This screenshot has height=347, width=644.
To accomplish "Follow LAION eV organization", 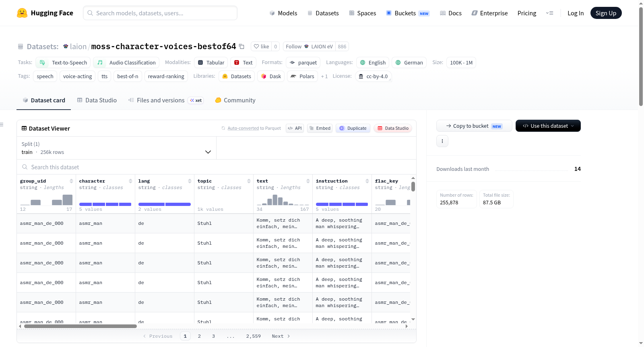I will pos(310,46).
